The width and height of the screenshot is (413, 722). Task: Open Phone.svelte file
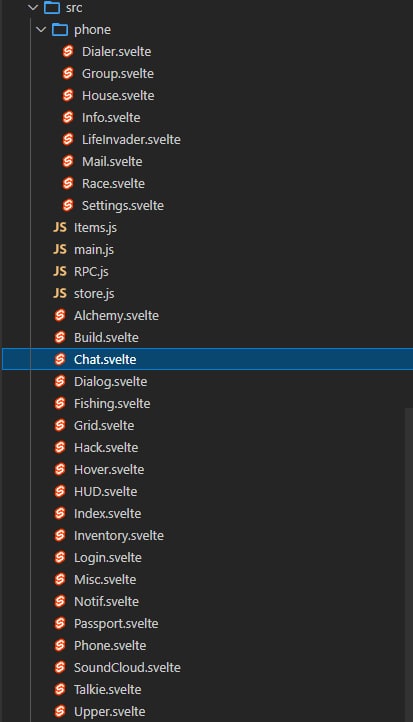[x=110, y=646]
